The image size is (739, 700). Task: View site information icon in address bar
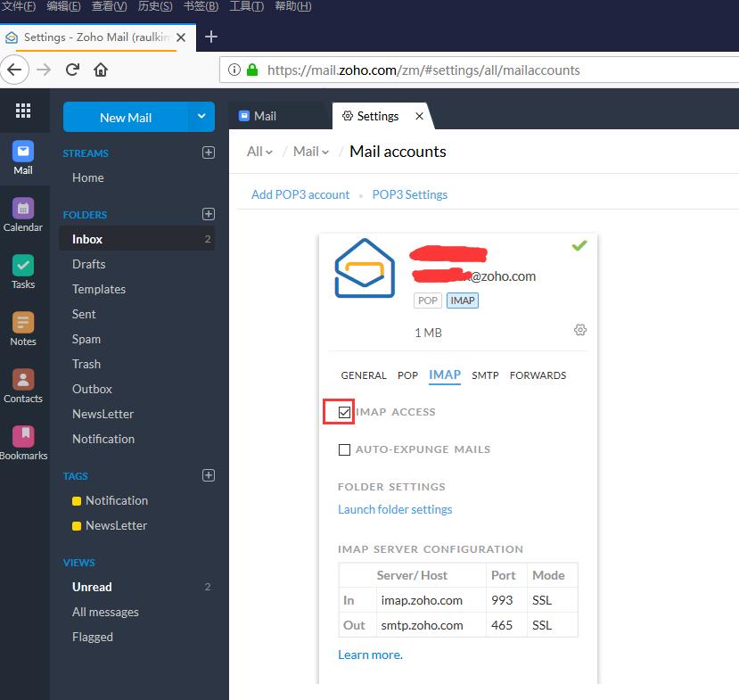pos(234,70)
